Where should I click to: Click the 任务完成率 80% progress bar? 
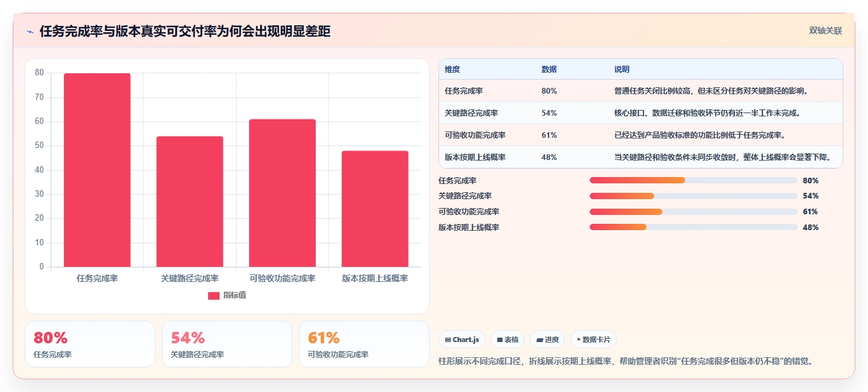693,180
